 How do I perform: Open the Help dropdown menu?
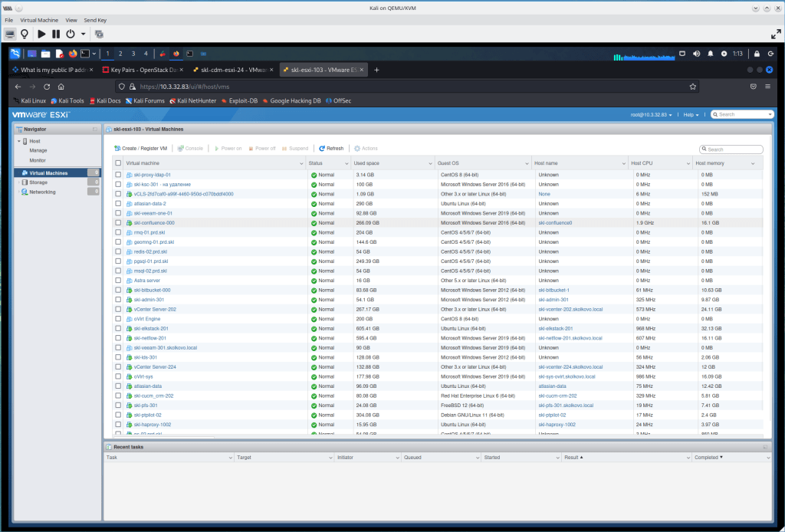coord(691,114)
